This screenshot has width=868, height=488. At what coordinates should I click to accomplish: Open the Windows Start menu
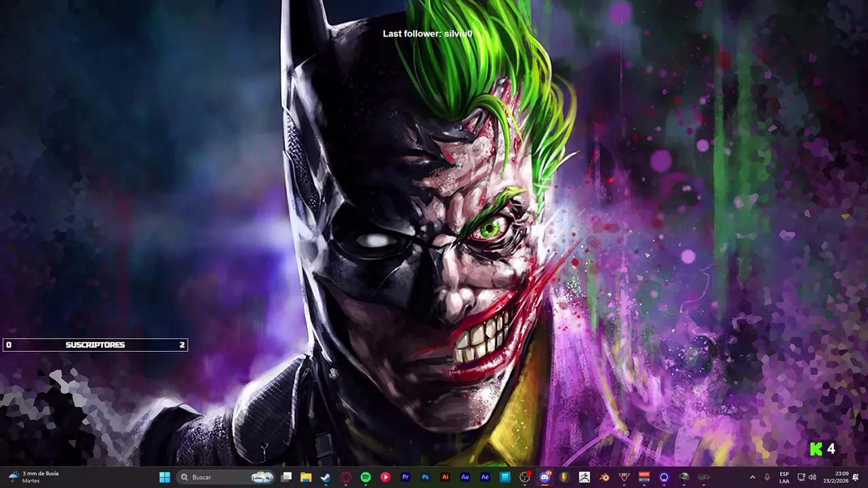(x=165, y=477)
